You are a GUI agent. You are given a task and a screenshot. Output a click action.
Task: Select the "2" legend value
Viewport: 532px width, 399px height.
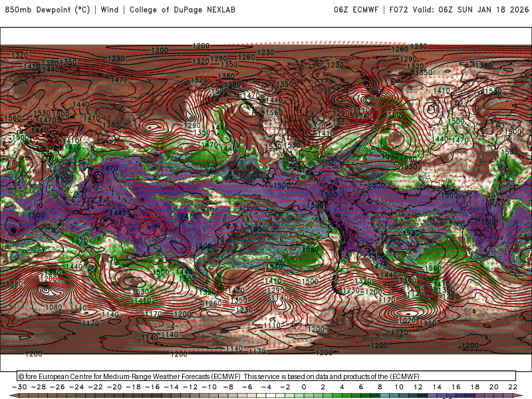coord(323,387)
